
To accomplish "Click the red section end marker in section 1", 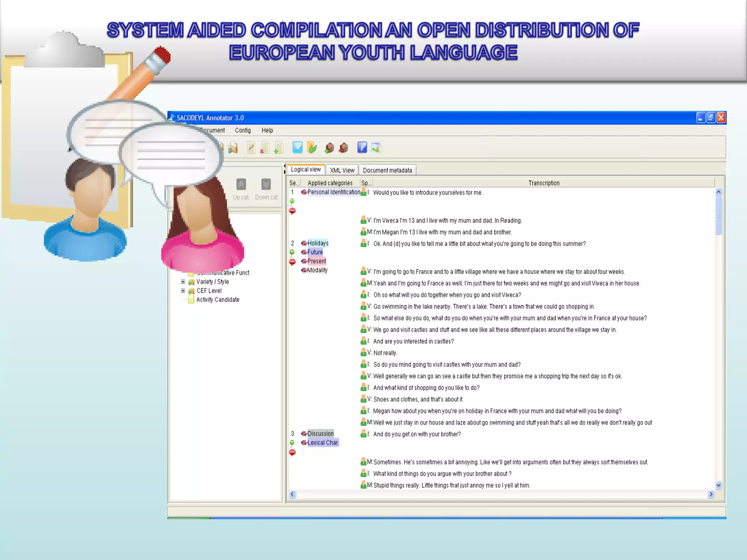I will [x=292, y=211].
